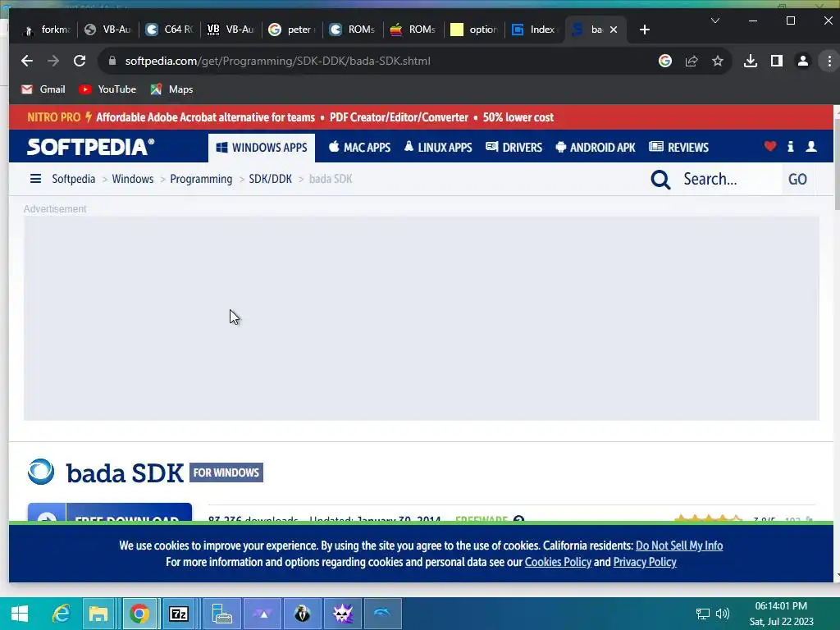
Task: Select the Android APK menu
Action: (x=596, y=148)
